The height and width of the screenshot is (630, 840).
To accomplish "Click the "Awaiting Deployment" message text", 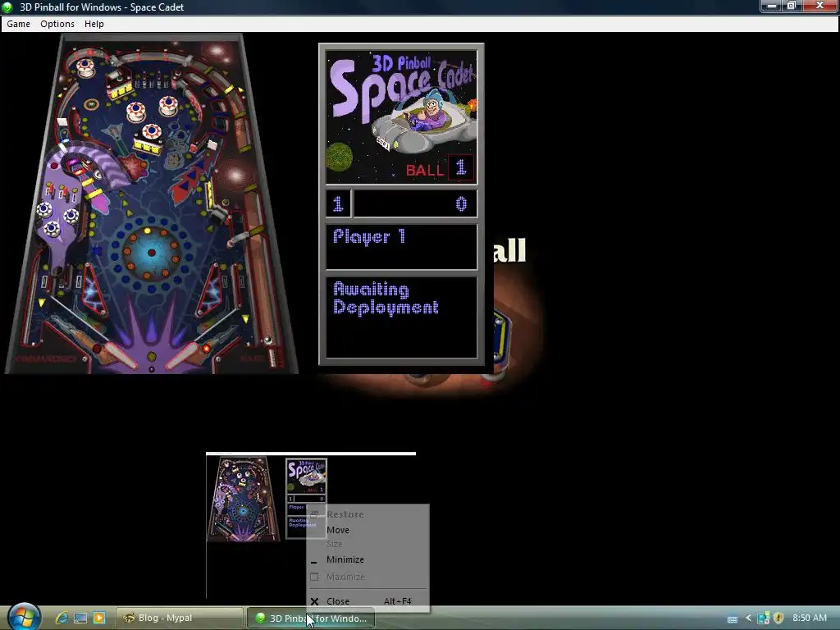I will click(386, 299).
